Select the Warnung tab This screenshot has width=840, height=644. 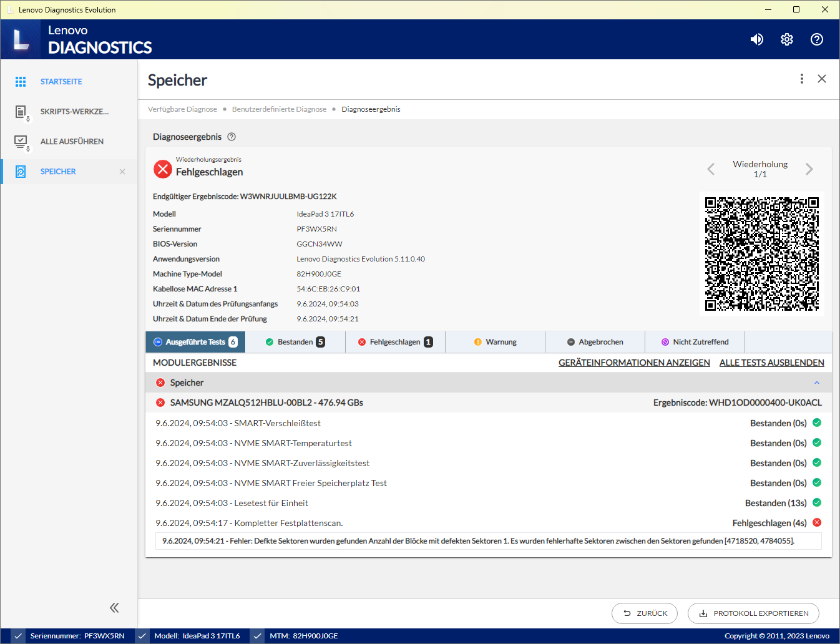click(495, 342)
